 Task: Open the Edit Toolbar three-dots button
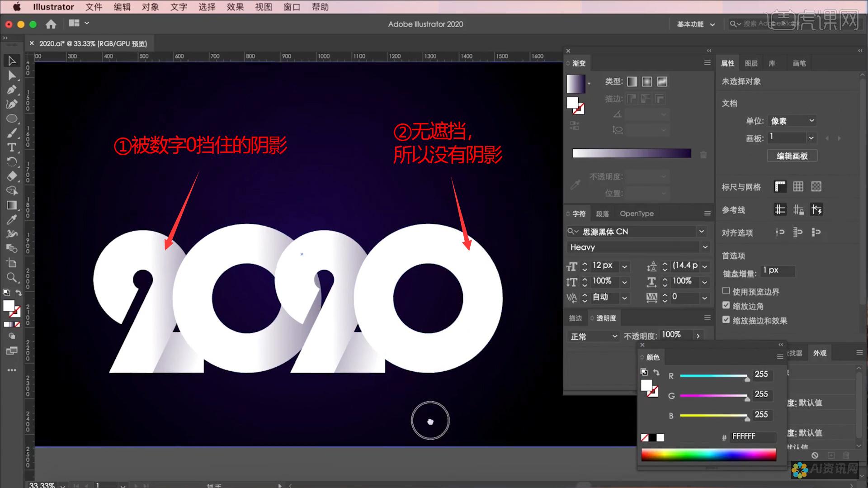tap(12, 370)
